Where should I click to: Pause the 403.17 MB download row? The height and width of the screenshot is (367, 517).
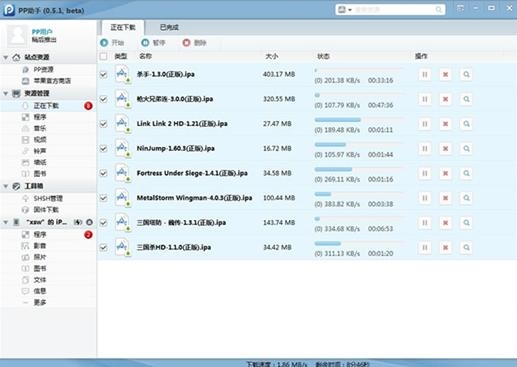(x=425, y=74)
